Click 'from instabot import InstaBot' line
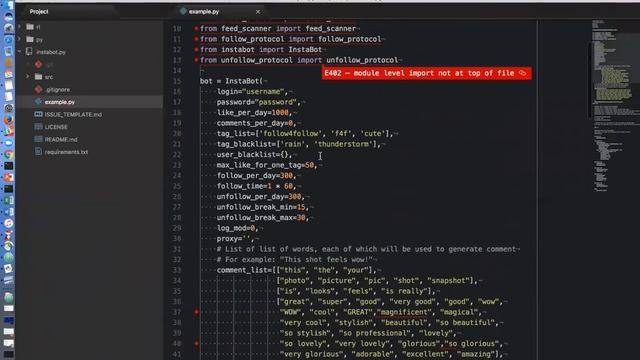 click(x=261, y=49)
